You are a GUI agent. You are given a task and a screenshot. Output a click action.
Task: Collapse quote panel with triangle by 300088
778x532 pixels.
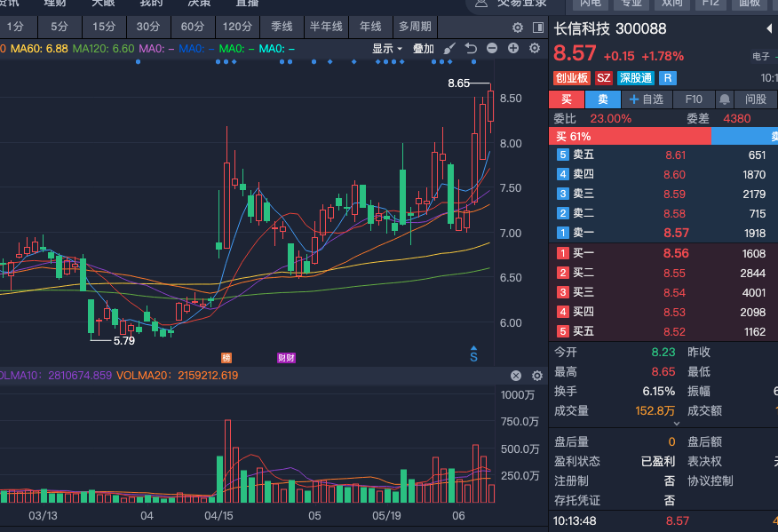769,28
